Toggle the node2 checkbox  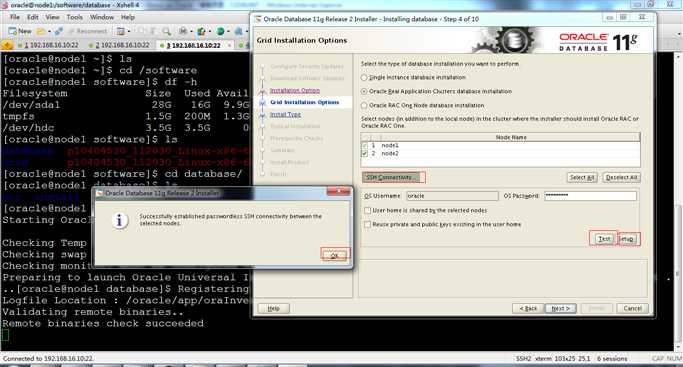click(365, 153)
